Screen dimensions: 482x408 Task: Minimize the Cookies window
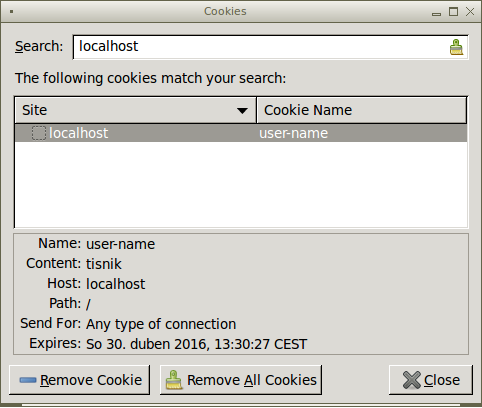click(436, 14)
